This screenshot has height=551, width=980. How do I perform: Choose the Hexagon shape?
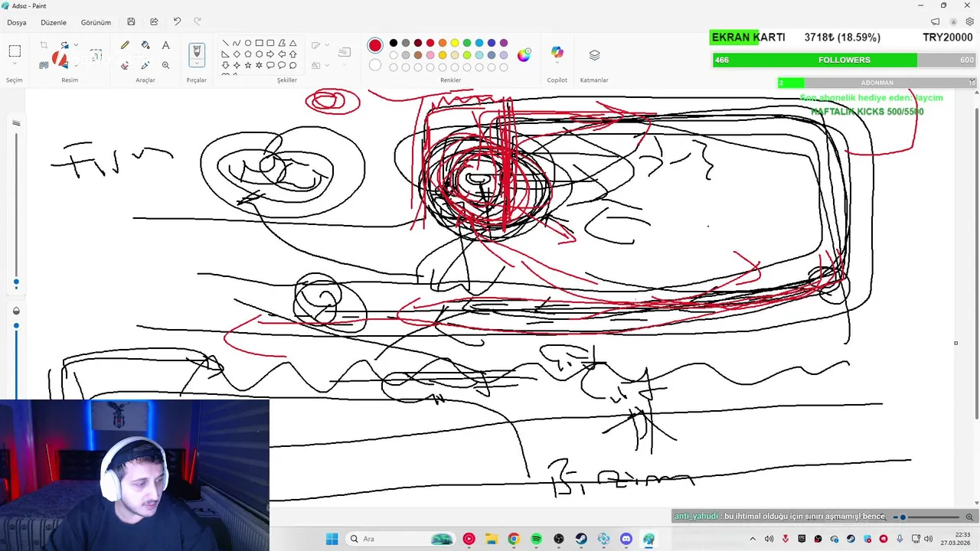coord(259,54)
